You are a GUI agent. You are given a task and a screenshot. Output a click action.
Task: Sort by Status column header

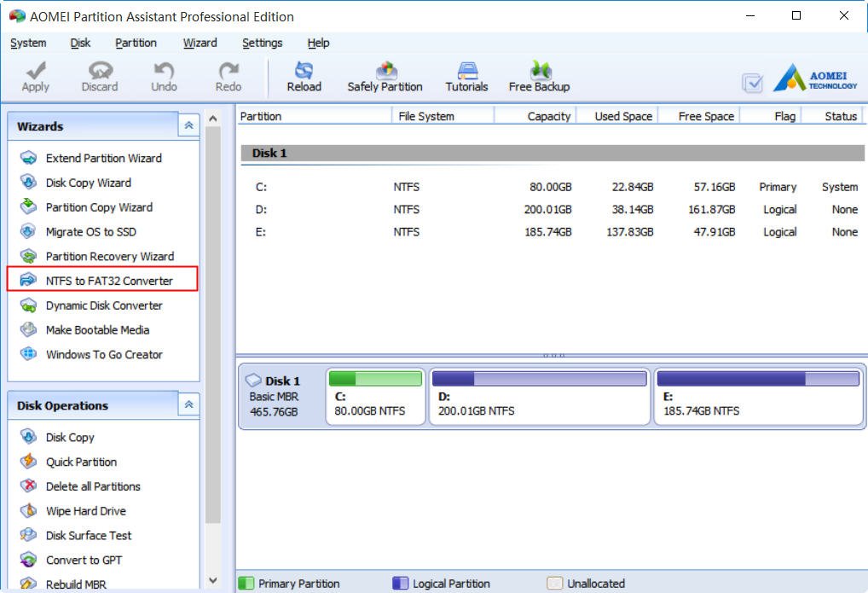pyautogui.click(x=833, y=116)
